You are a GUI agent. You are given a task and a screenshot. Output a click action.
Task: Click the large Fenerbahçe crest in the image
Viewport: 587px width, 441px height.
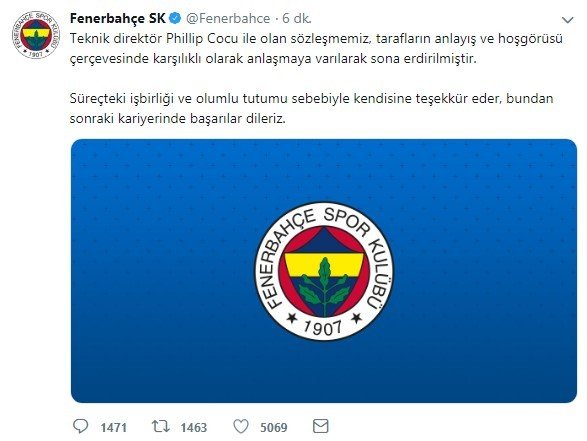click(324, 271)
